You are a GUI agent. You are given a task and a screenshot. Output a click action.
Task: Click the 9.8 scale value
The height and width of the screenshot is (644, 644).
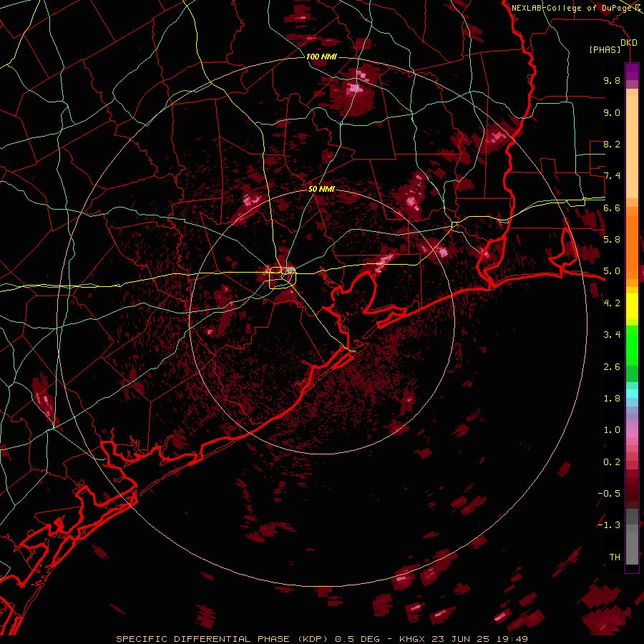(x=612, y=80)
